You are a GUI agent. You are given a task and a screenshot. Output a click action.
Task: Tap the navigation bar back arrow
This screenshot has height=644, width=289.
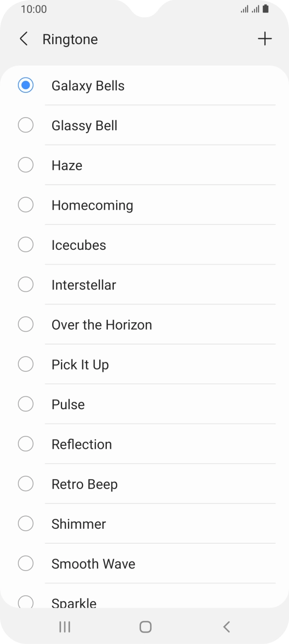point(226,627)
